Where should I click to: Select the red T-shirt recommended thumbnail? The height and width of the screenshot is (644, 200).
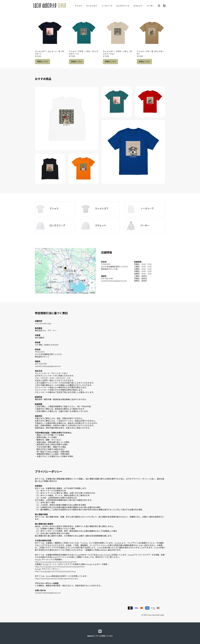pyautogui.click(x=150, y=102)
